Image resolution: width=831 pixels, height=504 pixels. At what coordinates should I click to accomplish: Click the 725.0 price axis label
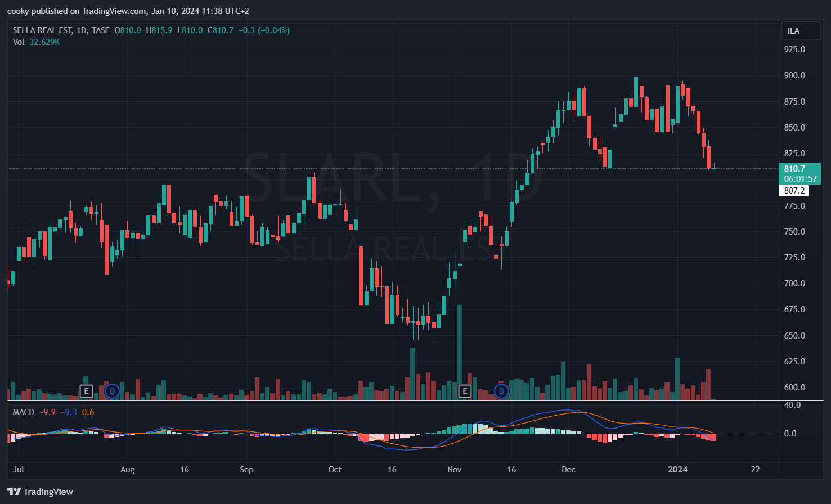(x=794, y=258)
